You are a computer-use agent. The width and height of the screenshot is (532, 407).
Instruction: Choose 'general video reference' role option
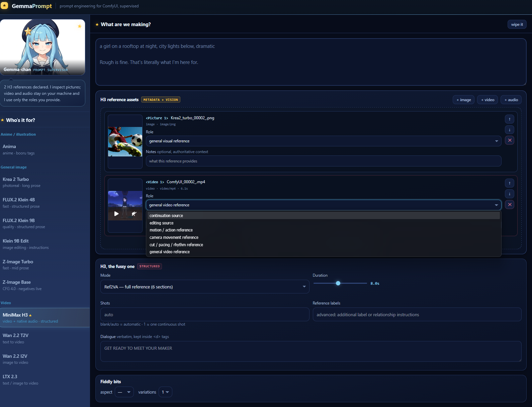[324, 252]
